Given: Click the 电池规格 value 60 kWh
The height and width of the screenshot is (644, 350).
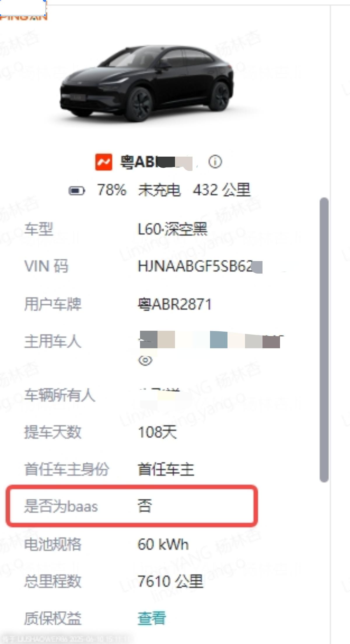Looking at the screenshot, I should [x=163, y=544].
